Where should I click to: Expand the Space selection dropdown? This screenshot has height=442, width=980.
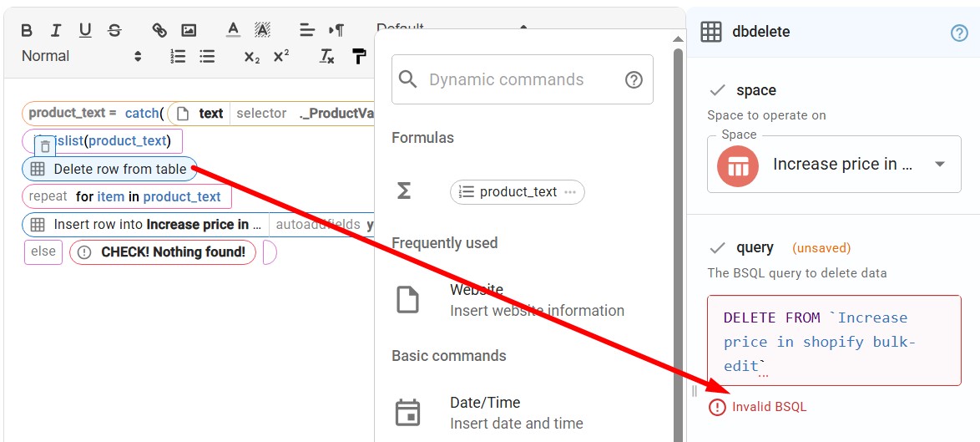[x=940, y=165]
